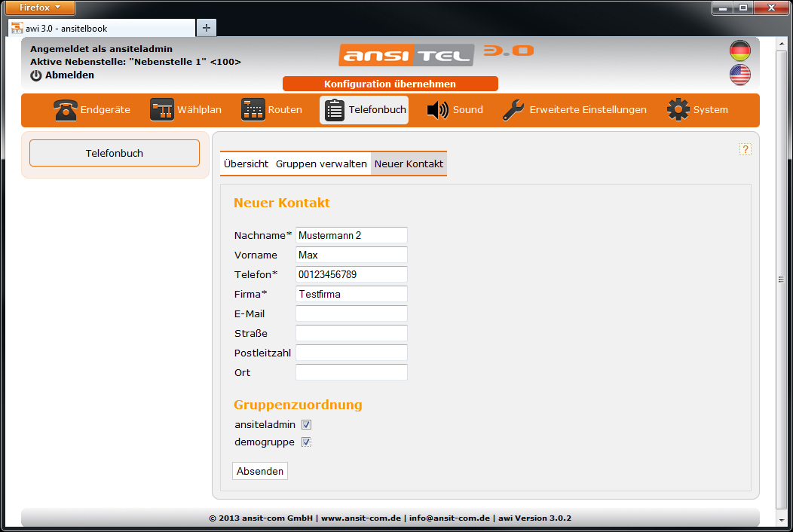Open the Wählplan dial plan icon

click(162, 110)
